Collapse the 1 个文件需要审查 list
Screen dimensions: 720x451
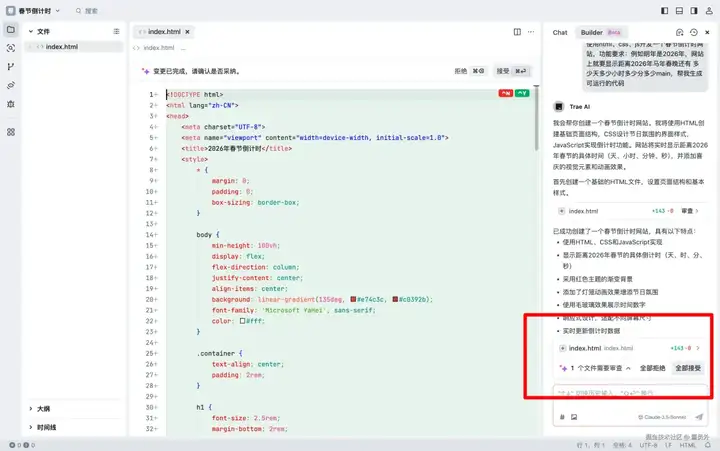(628, 368)
